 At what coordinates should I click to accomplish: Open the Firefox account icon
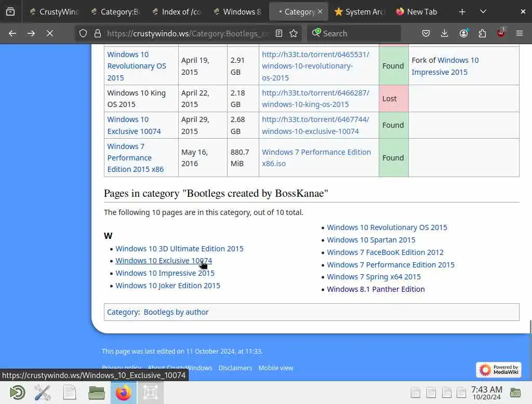(463, 33)
